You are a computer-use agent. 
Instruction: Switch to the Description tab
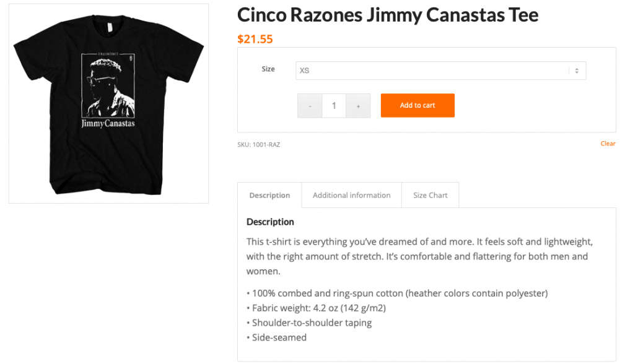point(269,195)
